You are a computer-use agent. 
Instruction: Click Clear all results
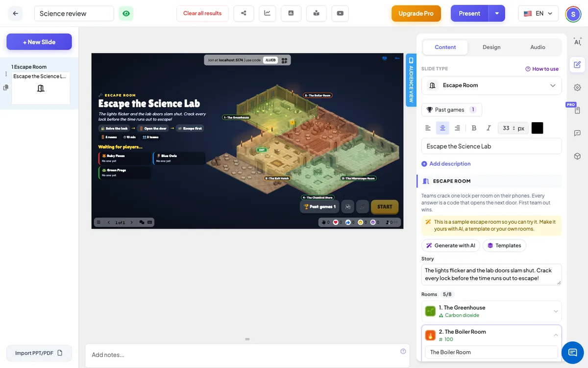point(202,13)
